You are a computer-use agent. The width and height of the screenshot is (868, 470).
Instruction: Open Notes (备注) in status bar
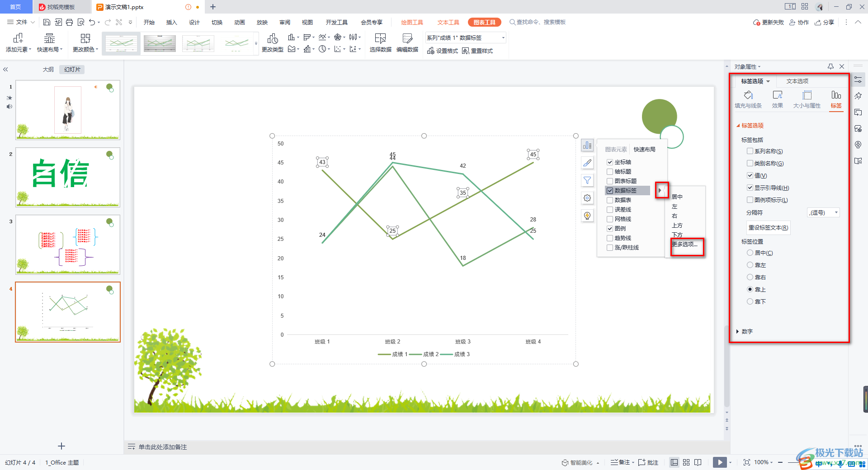tap(622, 462)
